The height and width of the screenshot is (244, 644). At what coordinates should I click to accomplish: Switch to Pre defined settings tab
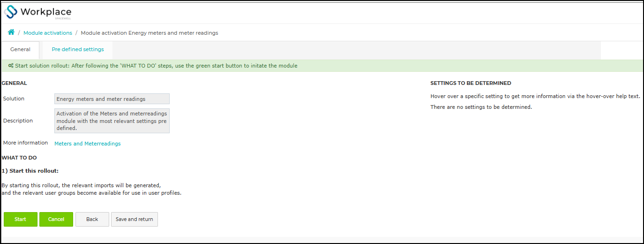pos(78,49)
